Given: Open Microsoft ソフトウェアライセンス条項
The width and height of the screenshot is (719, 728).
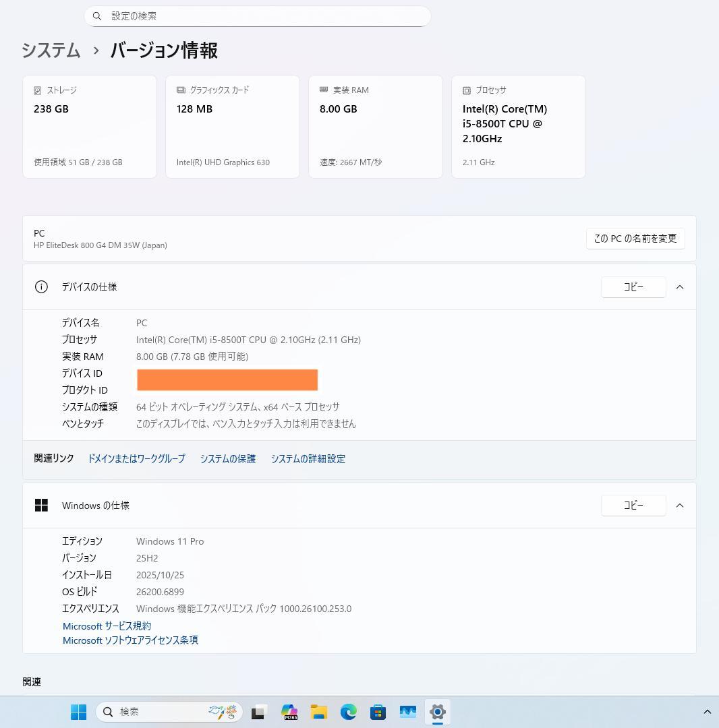Looking at the screenshot, I should (130, 640).
